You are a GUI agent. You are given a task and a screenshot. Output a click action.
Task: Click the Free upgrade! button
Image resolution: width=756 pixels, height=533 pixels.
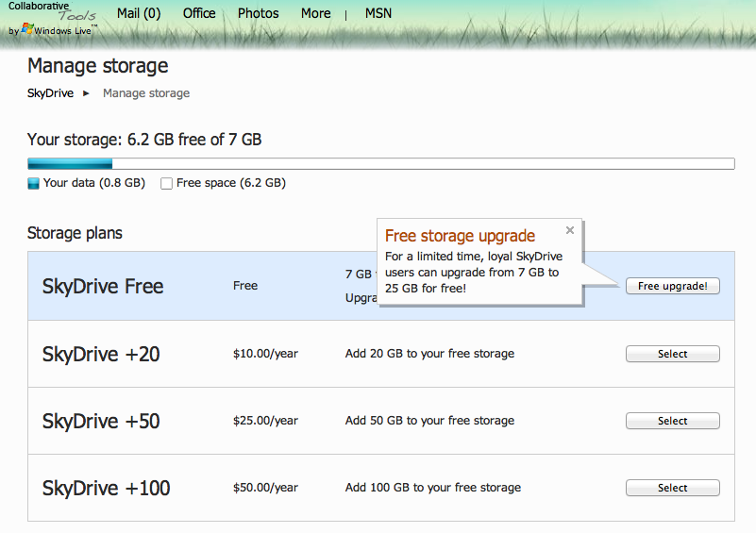pyautogui.click(x=673, y=286)
